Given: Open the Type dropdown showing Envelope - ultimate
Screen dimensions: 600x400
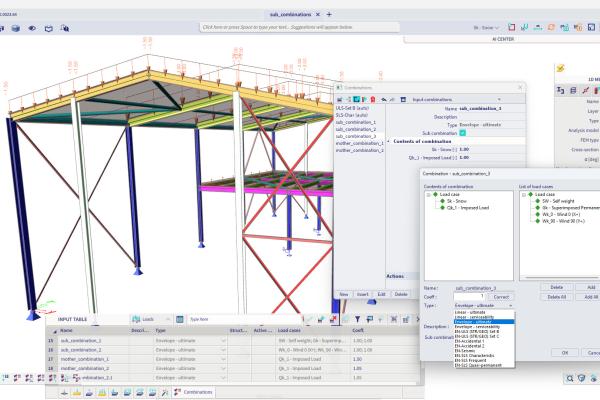Looking at the screenshot, I should tap(484, 305).
